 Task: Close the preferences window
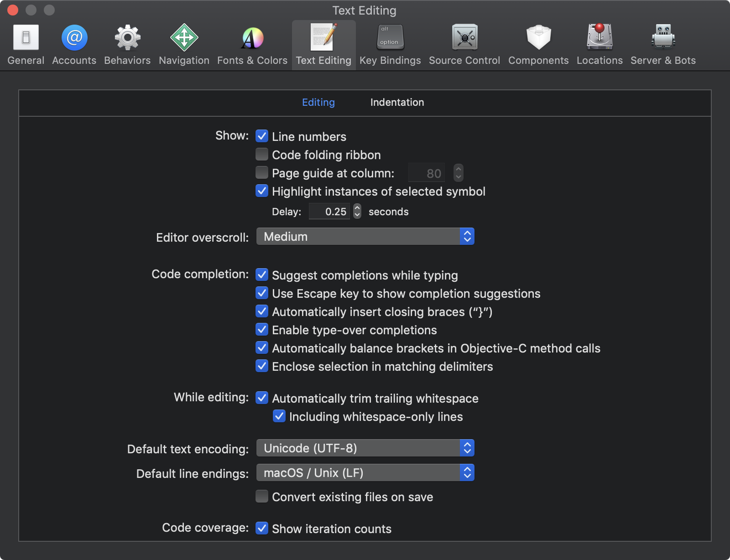[13, 10]
